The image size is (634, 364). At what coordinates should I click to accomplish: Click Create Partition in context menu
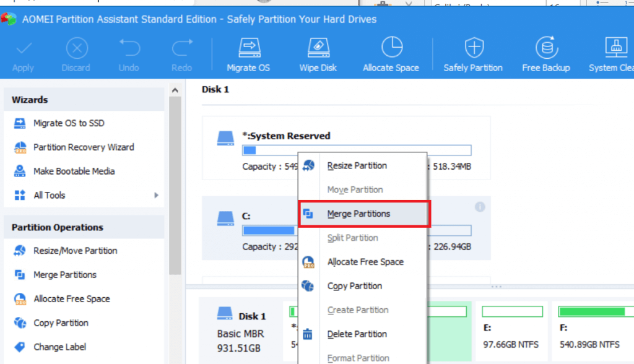(x=362, y=310)
